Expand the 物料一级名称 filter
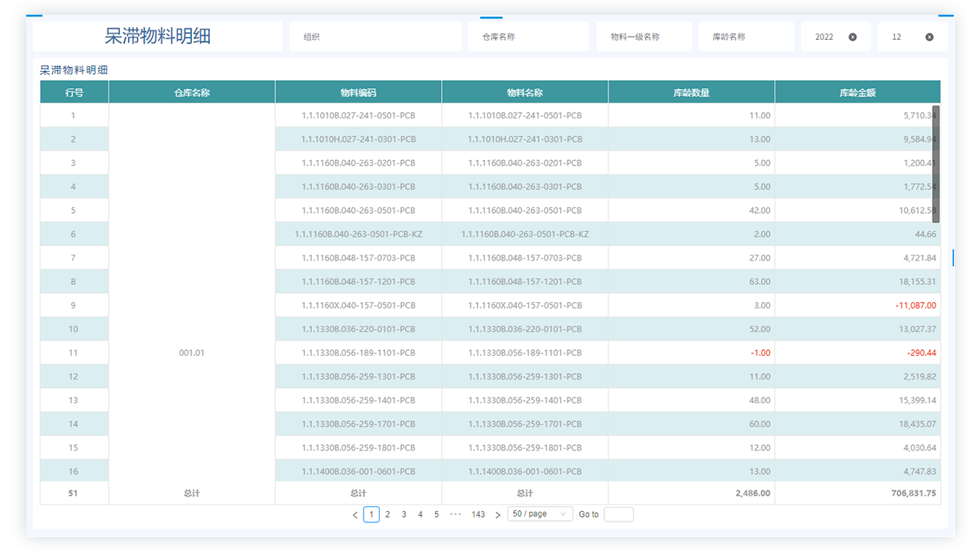The height and width of the screenshot is (551, 980). click(646, 37)
